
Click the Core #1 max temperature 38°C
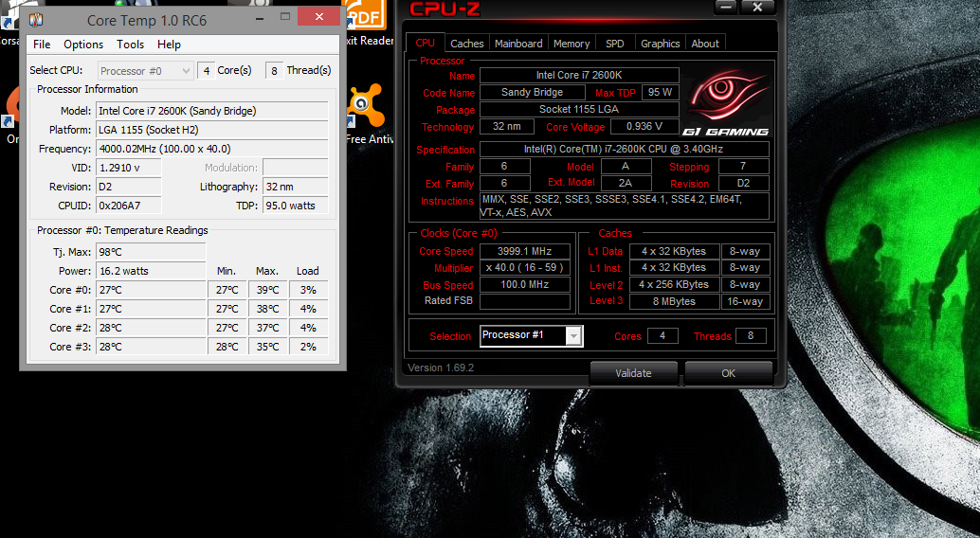tap(267, 309)
